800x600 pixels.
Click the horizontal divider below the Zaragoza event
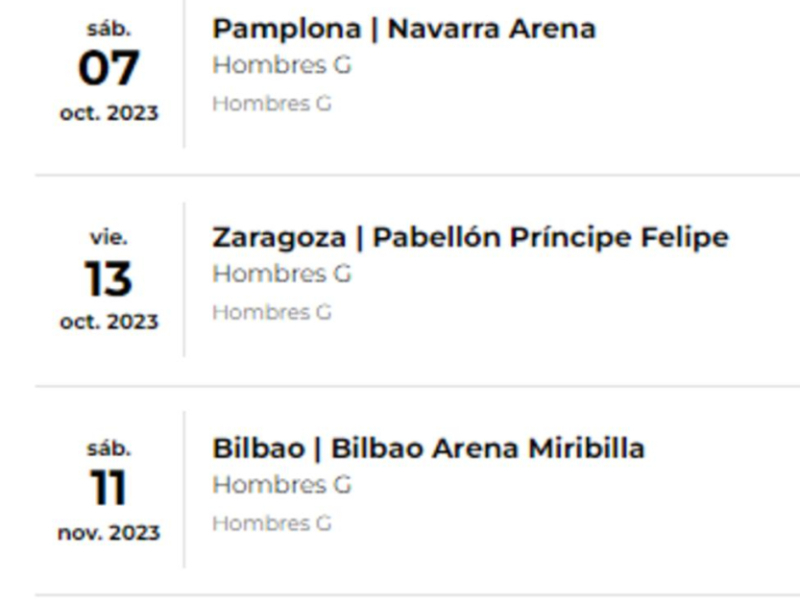click(418, 386)
